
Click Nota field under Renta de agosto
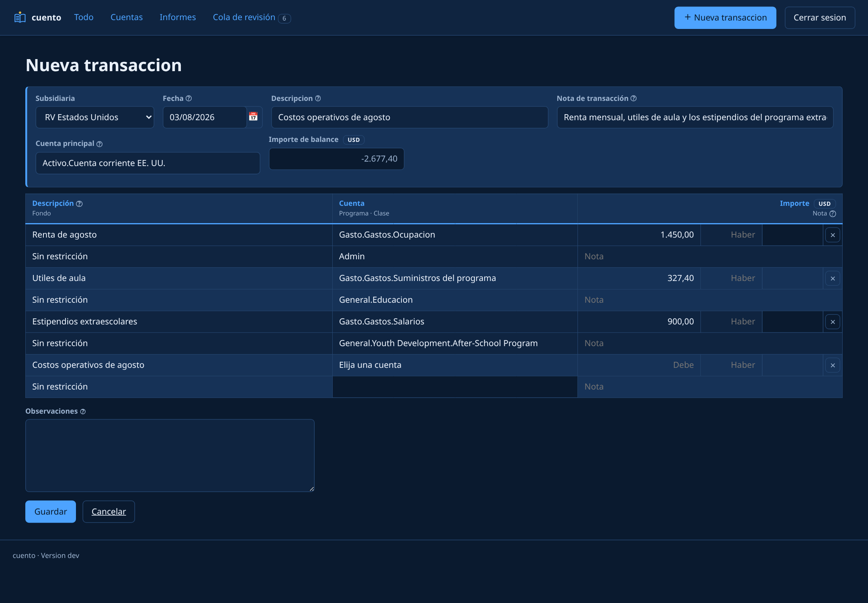pos(710,256)
